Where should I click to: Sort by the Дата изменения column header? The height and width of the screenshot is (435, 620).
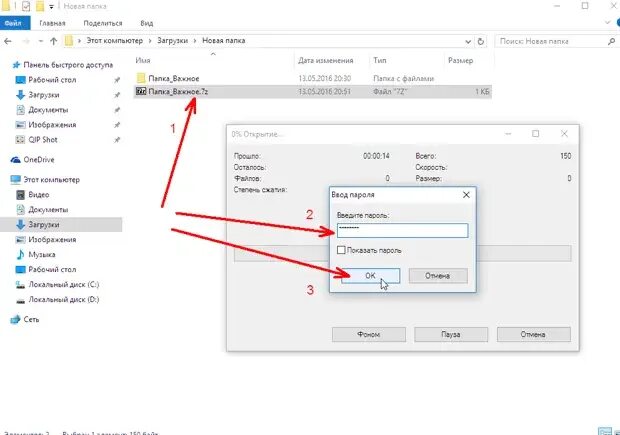click(325, 61)
